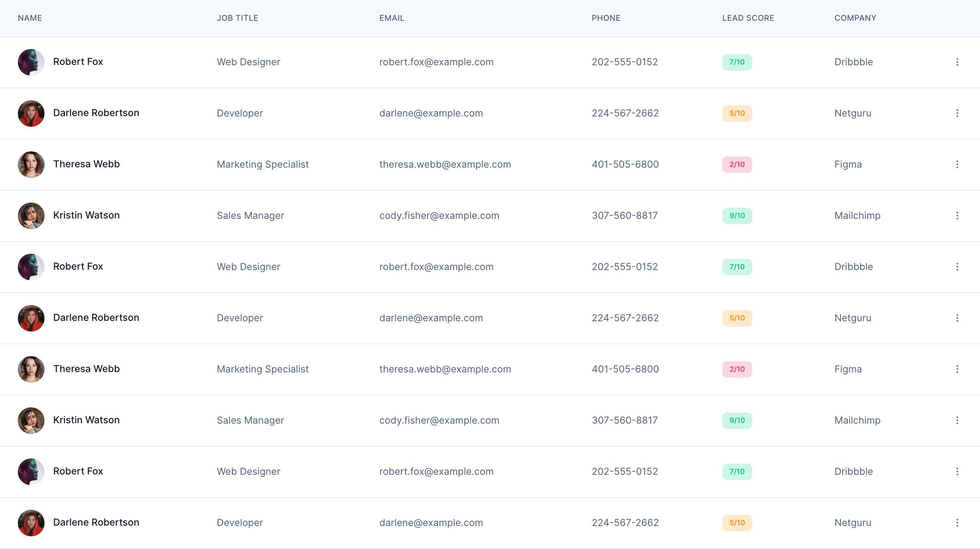
Task: Click the first green 9/10 score badge
Action: pos(736,216)
